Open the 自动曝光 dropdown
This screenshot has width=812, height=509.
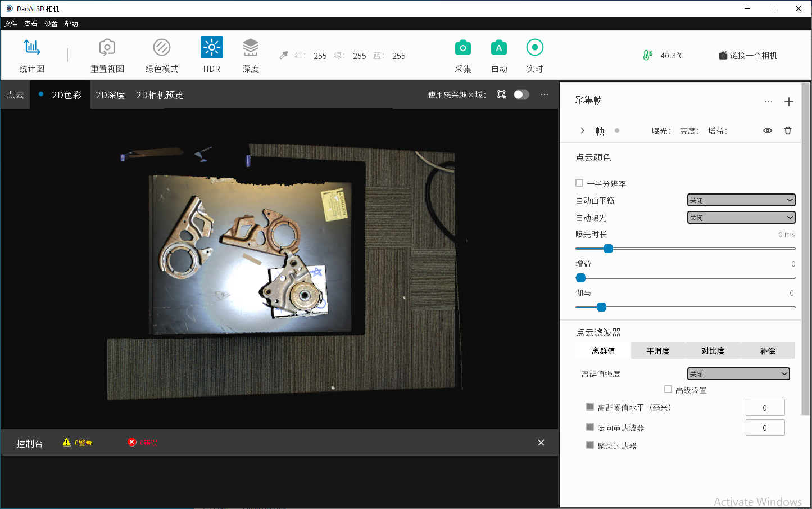741,218
